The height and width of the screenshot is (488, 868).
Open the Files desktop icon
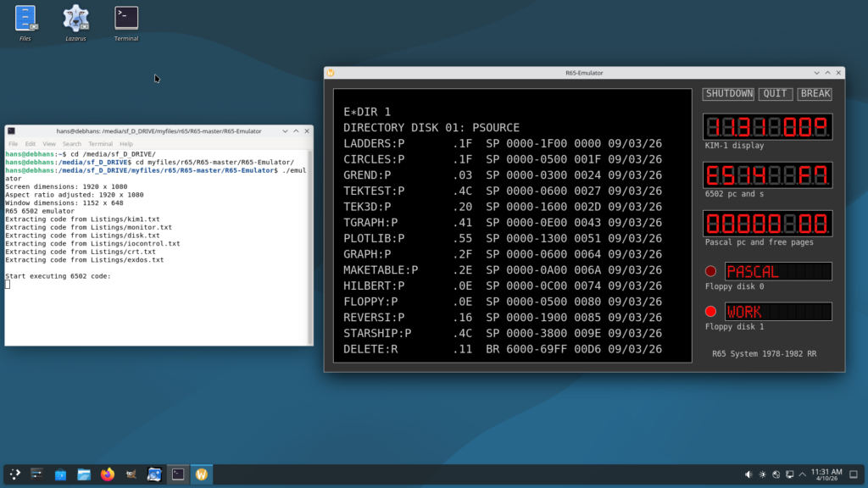point(25,19)
